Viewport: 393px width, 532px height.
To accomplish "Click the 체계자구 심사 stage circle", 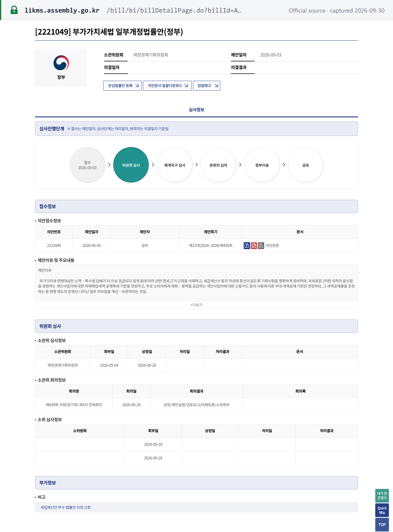I will (175, 165).
